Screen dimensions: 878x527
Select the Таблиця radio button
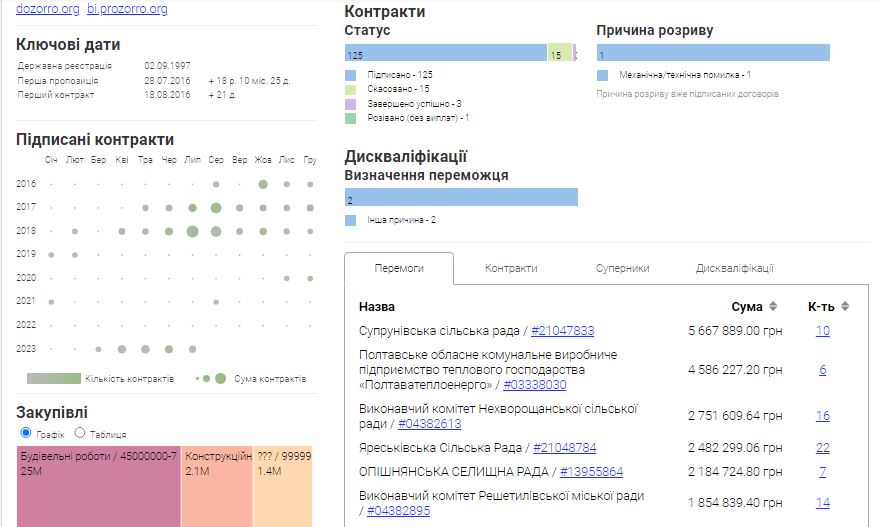[x=80, y=433]
